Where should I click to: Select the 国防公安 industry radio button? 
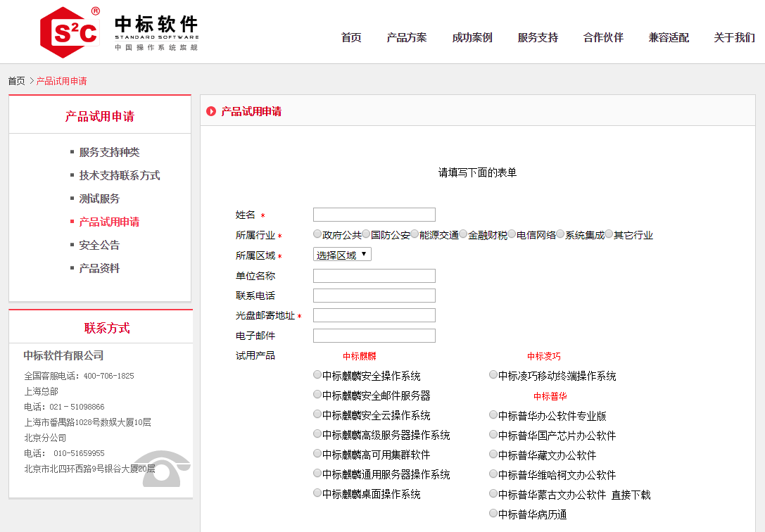point(366,234)
